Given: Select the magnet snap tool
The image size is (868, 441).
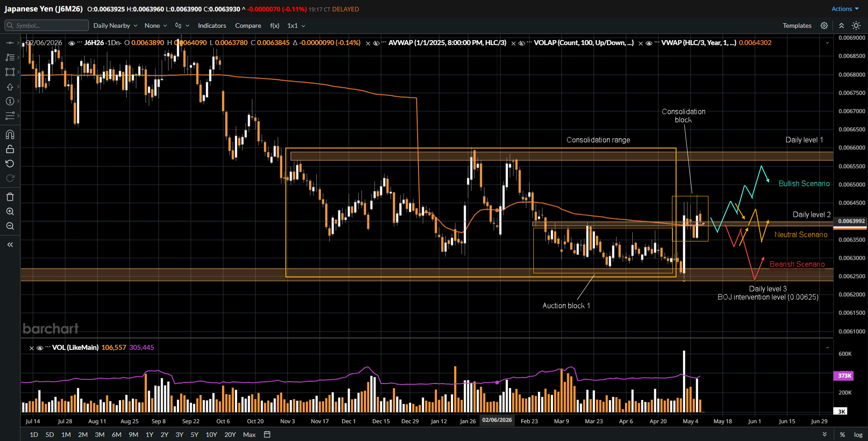Looking at the screenshot, I should 10,134.
